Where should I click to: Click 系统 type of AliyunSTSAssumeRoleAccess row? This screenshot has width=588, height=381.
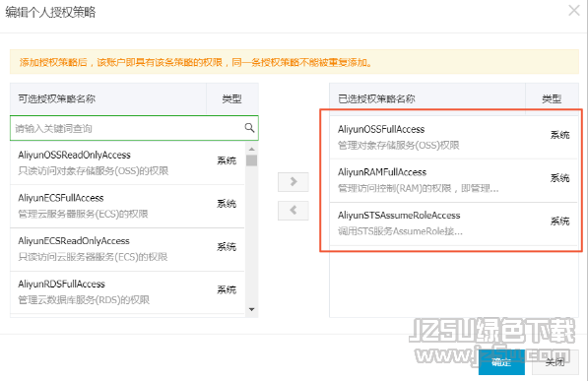pyautogui.click(x=559, y=221)
